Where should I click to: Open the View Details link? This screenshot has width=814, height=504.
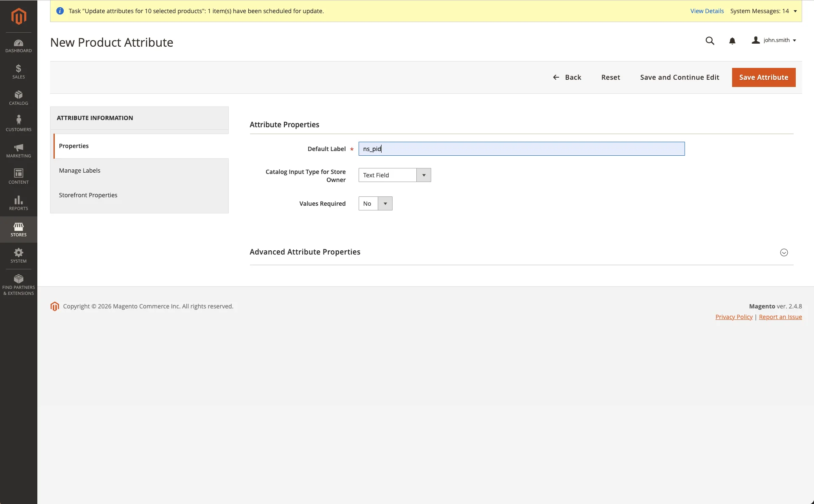tap(707, 11)
